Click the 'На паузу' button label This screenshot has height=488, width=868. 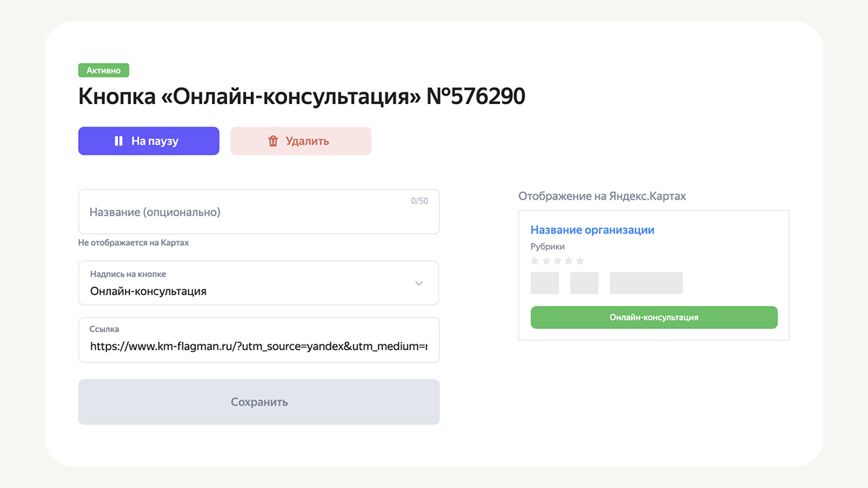click(155, 141)
